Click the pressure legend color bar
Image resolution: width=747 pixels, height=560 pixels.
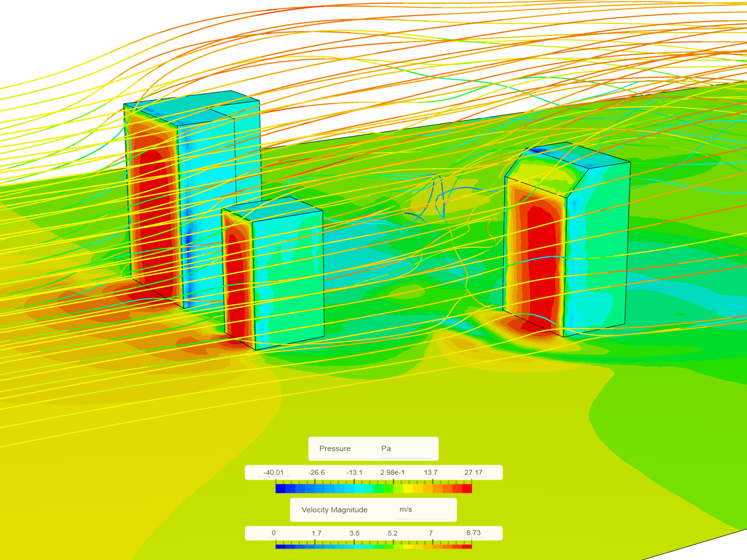(374, 488)
